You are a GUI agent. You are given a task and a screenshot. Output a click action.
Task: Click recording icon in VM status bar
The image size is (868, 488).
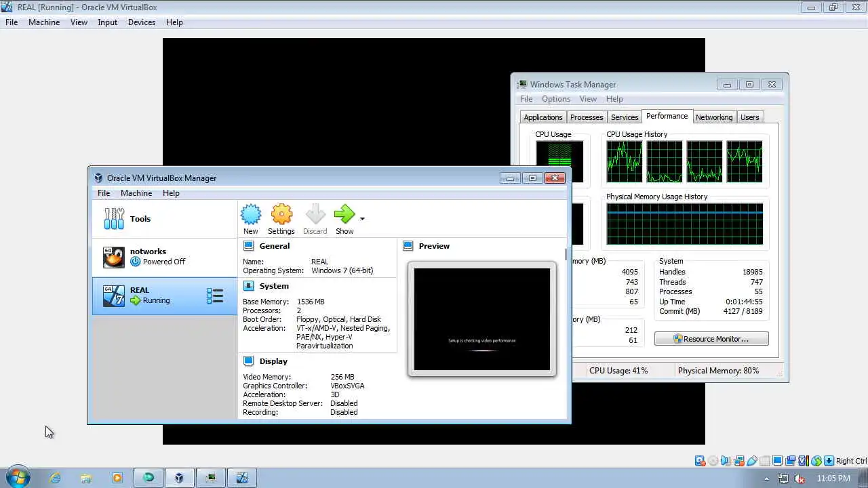click(x=791, y=461)
